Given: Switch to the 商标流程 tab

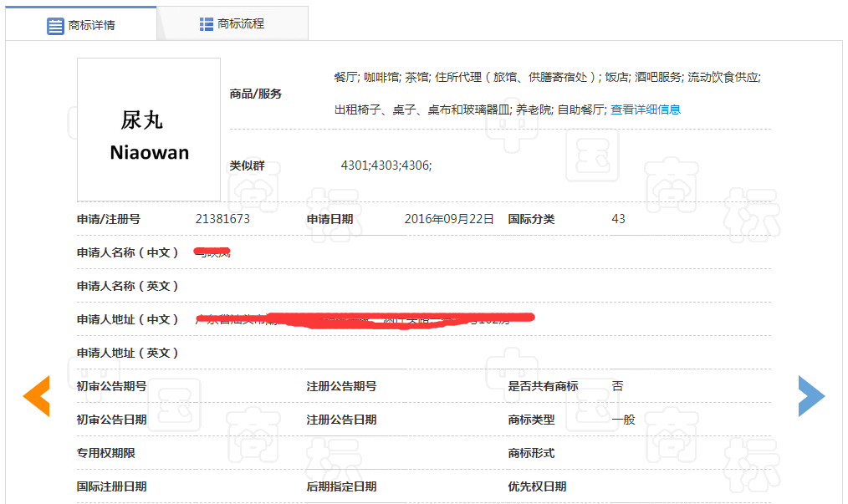Looking at the screenshot, I should [232, 24].
